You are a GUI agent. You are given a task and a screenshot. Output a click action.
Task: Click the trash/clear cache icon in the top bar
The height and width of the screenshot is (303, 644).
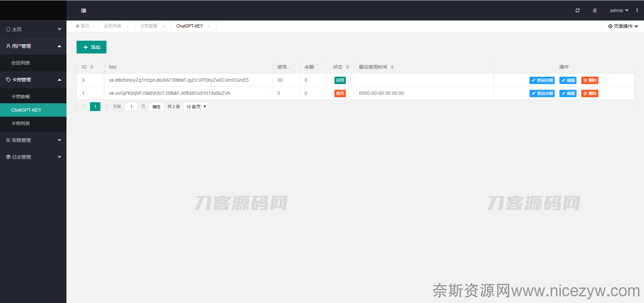[595, 10]
